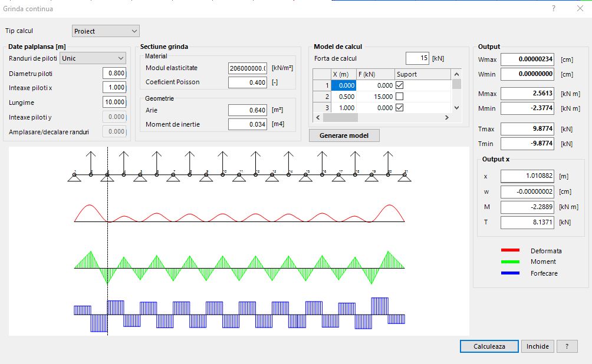Viewport: 592px width, 364px height.
Task: Open the Tip calcul dropdown
Action: (x=106, y=31)
